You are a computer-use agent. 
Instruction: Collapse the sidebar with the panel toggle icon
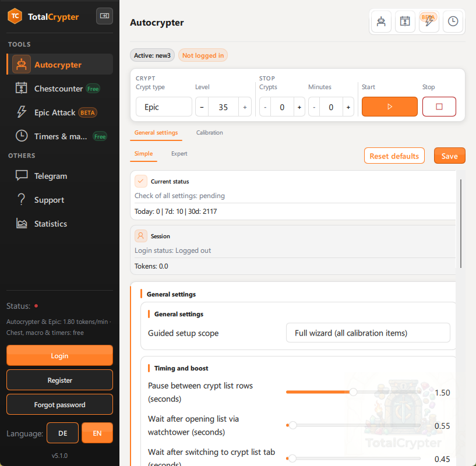pyautogui.click(x=104, y=16)
